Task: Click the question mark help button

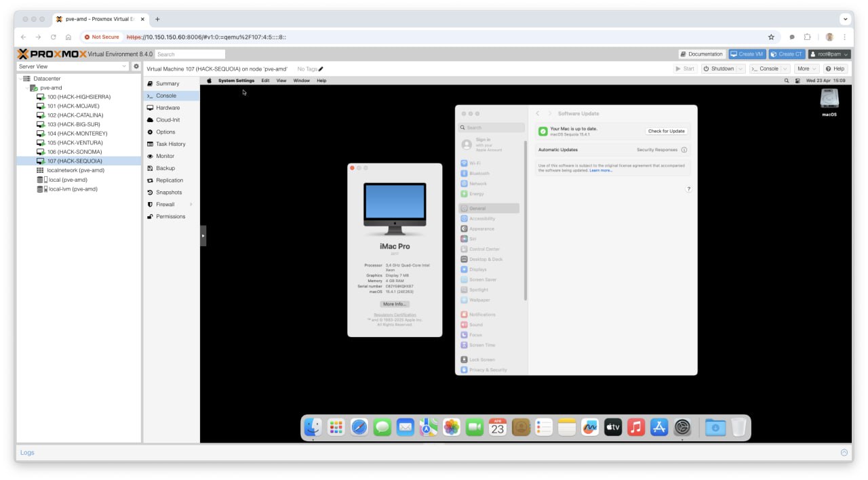Action: pos(688,189)
